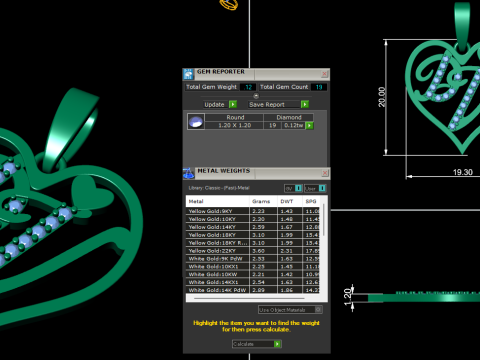The width and height of the screenshot is (480, 360).
Task: Select the White Gold:10KW row
Action: 252,274
